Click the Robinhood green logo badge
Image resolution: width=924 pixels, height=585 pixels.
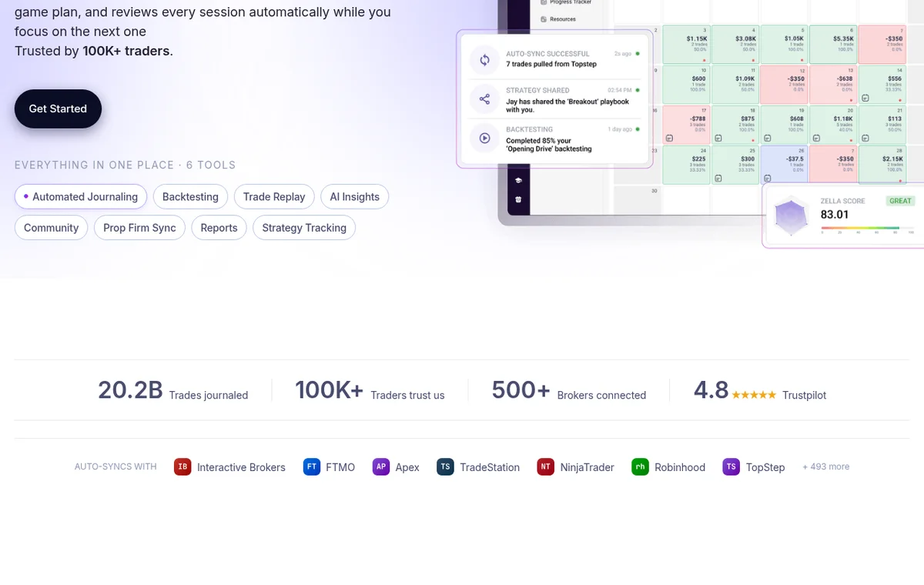click(640, 466)
